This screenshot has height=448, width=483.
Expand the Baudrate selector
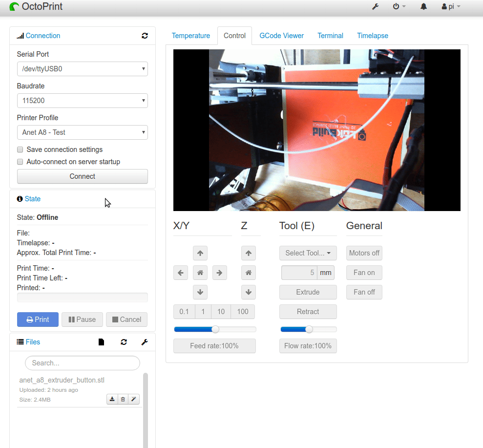pos(82,101)
